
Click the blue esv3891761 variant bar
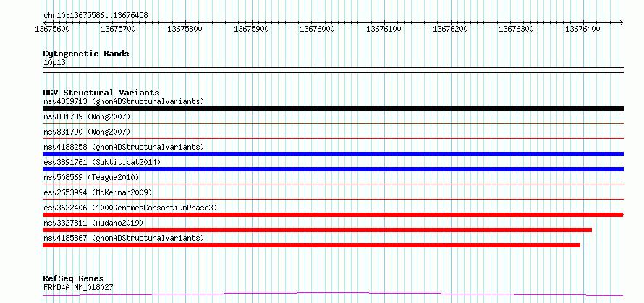[333, 169]
